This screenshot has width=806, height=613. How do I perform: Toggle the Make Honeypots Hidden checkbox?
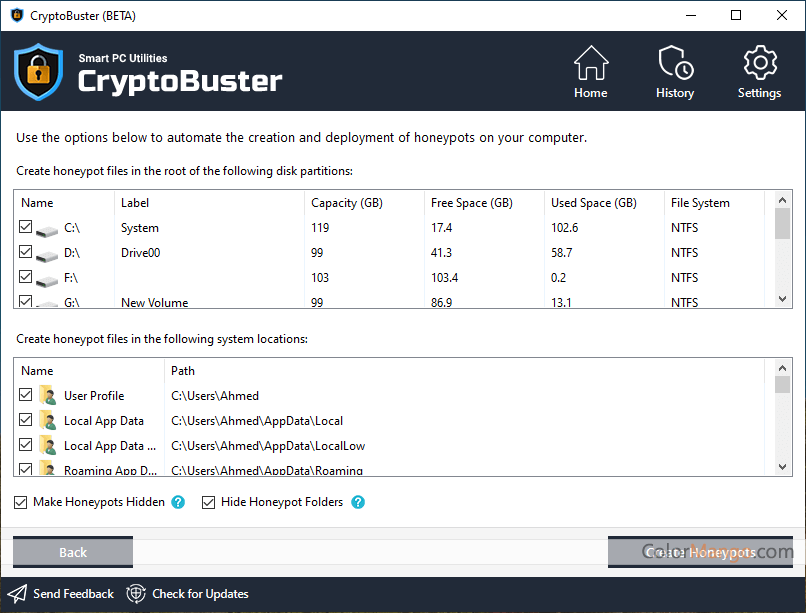click(x=21, y=502)
